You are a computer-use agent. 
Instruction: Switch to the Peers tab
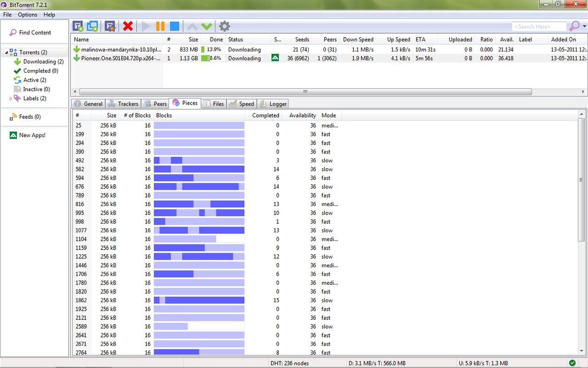point(155,104)
